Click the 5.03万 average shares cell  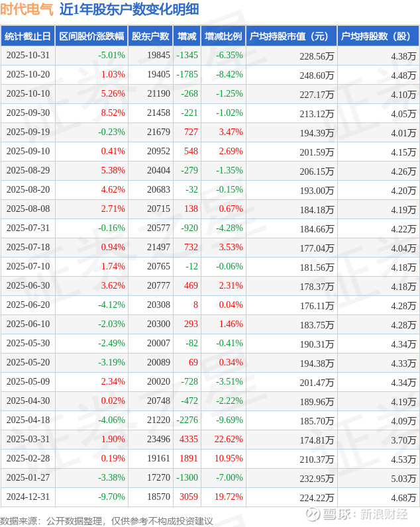(x=403, y=478)
